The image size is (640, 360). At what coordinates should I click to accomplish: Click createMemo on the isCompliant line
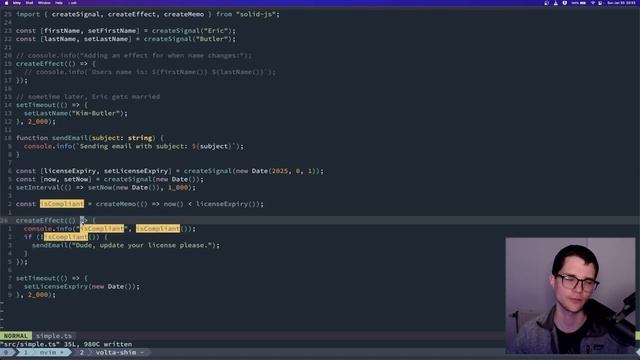[x=116, y=204]
